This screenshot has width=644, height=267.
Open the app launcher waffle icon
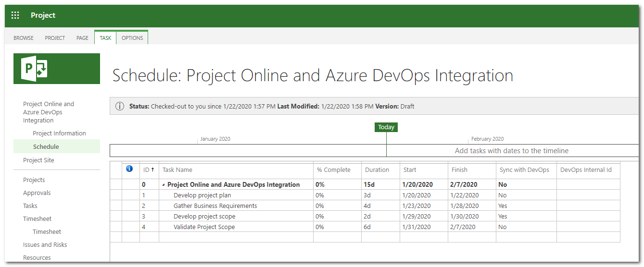[15, 15]
